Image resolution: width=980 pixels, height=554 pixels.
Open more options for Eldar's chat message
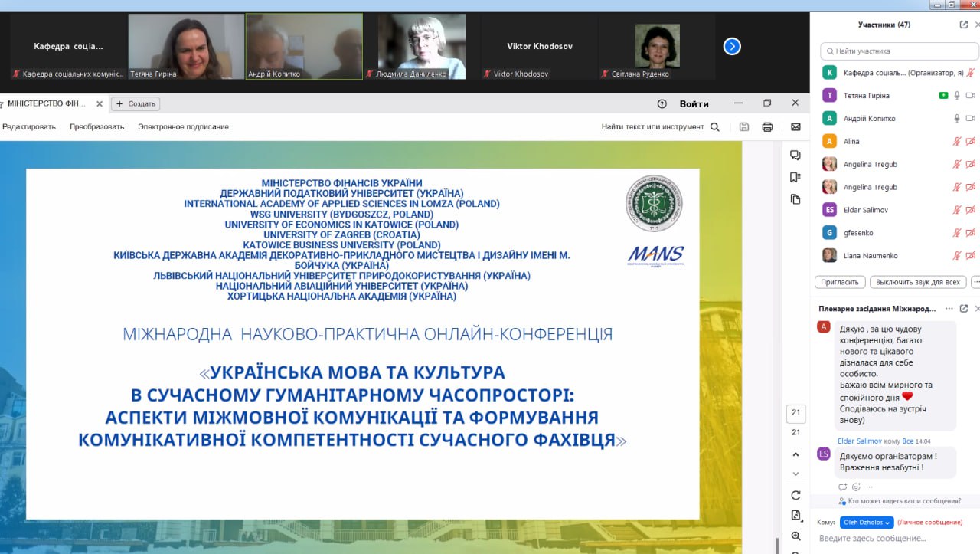coord(870,487)
